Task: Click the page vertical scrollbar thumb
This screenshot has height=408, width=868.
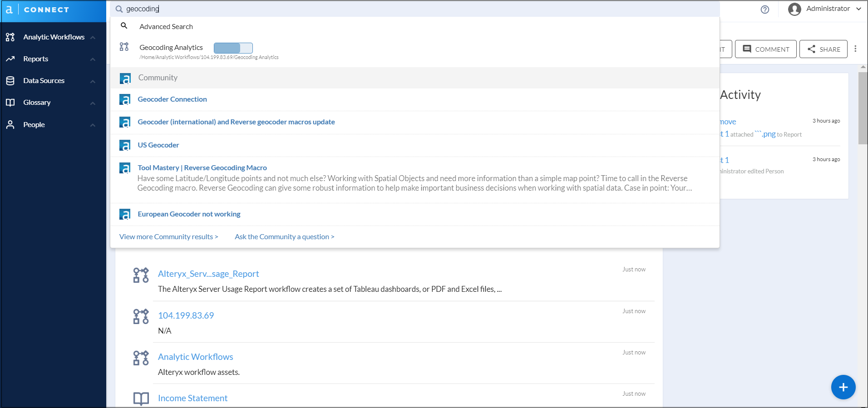Action: point(863,108)
